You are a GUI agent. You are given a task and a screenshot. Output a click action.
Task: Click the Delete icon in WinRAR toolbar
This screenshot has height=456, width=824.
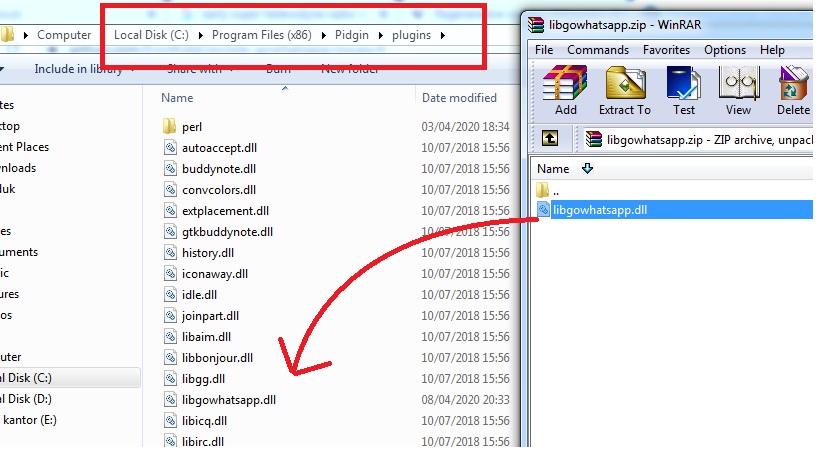pos(794,89)
